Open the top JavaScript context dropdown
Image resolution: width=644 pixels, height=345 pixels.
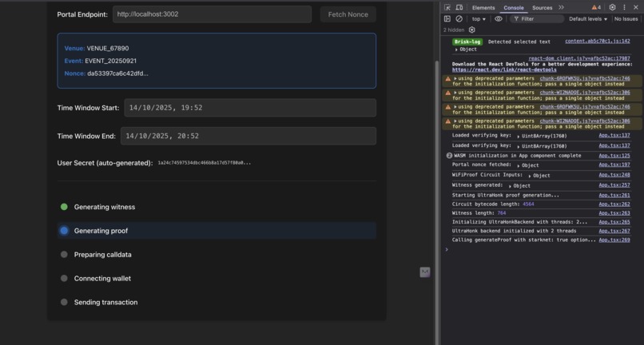coord(479,19)
